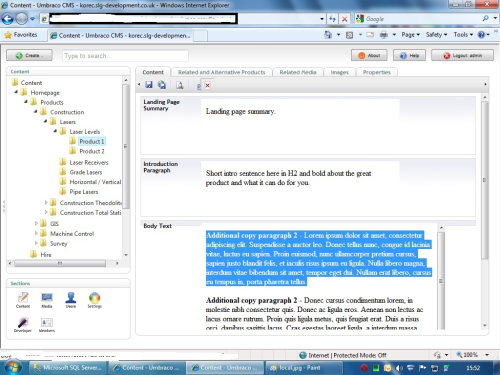
Task: Collapse the Construction tree node
Action: (36, 111)
